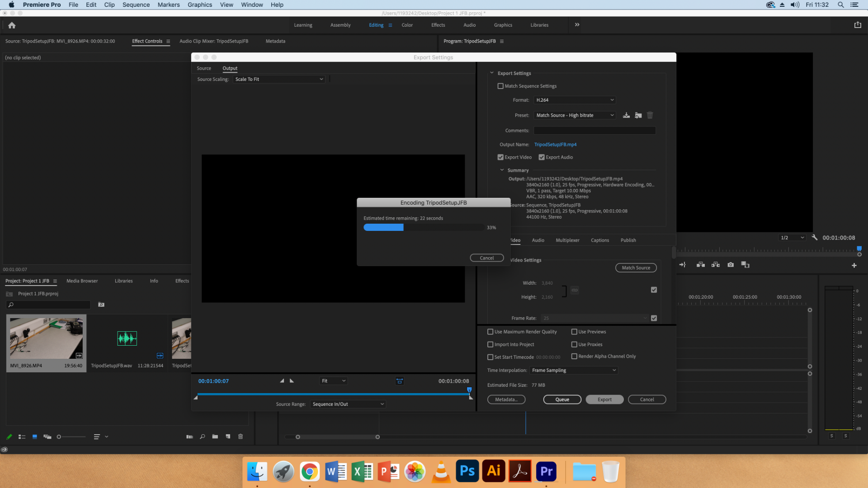Image resolution: width=868 pixels, height=488 pixels.
Task: Click the Delete Preset trash icon
Action: (650, 115)
